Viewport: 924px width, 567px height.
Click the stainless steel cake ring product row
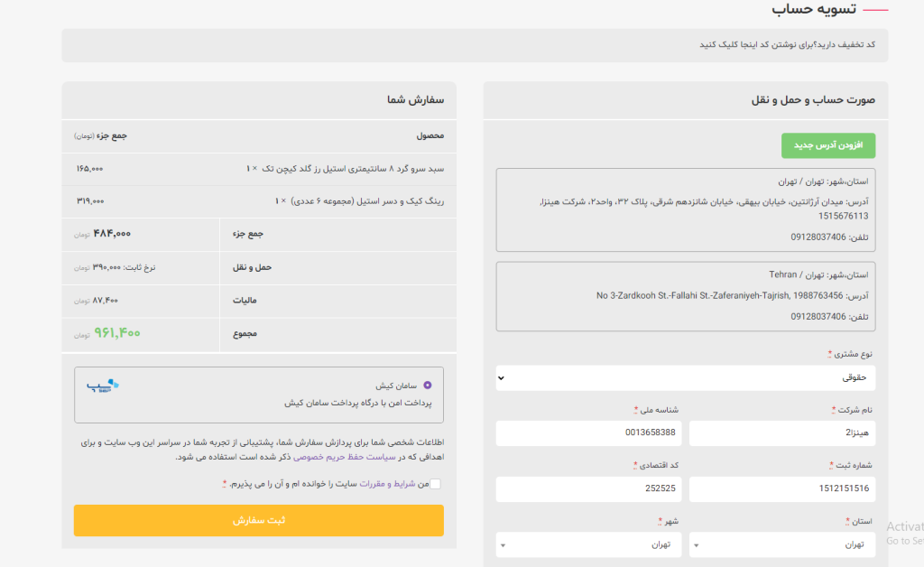(x=259, y=200)
